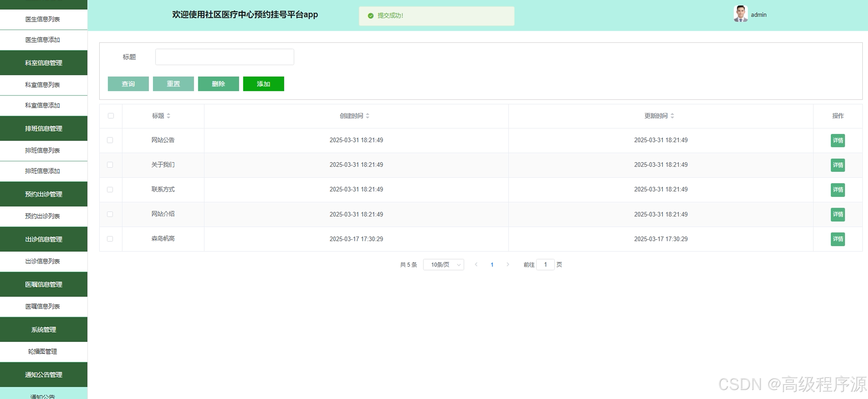
Task: Go to 轮播图管理 in sidebar
Action: tap(43, 351)
